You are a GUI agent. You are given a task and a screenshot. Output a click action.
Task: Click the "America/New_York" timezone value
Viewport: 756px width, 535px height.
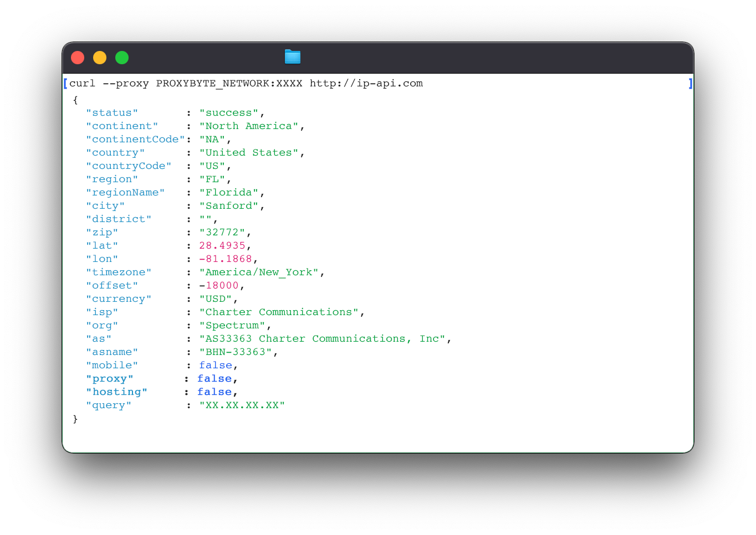(x=258, y=272)
